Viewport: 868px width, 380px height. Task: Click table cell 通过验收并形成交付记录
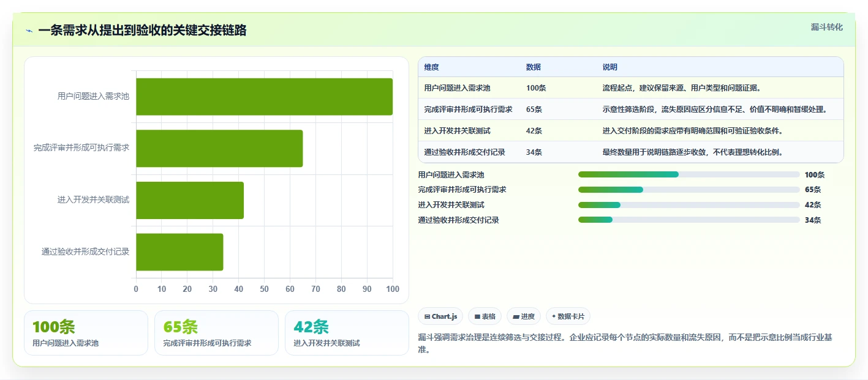point(465,152)
